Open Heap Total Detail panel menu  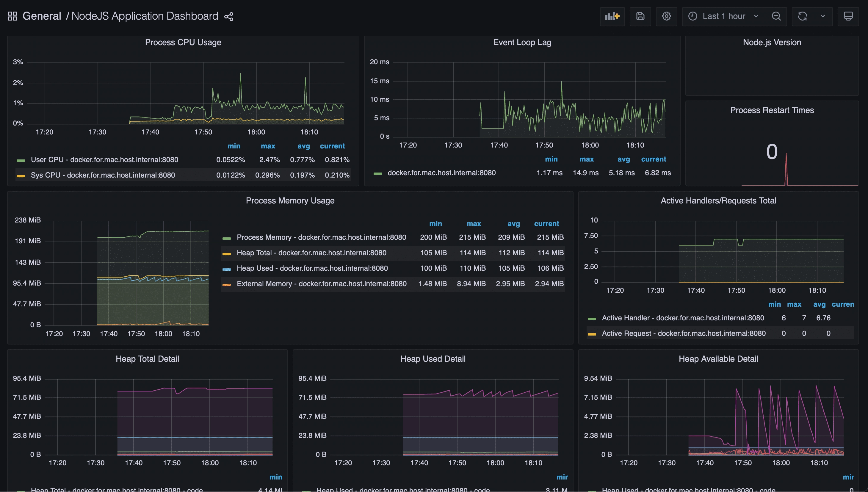pyautogui.click(x=147, y=358)
